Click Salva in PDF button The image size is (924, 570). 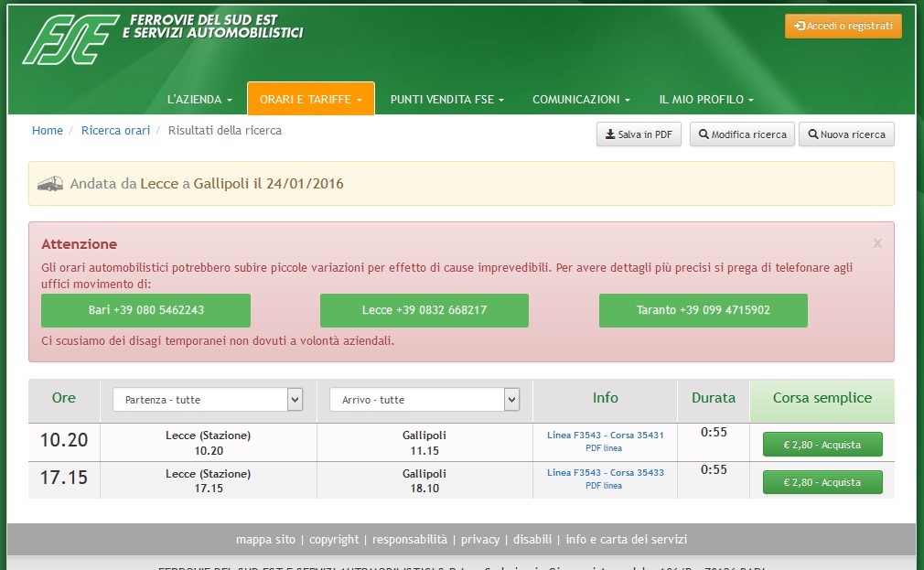point(639,134)
